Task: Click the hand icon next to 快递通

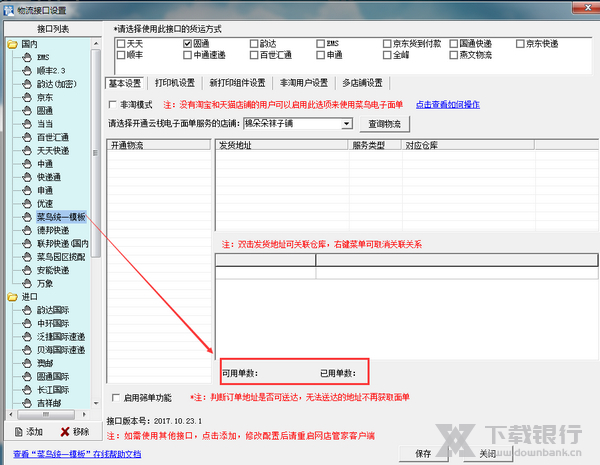Action: coord(26,177)
